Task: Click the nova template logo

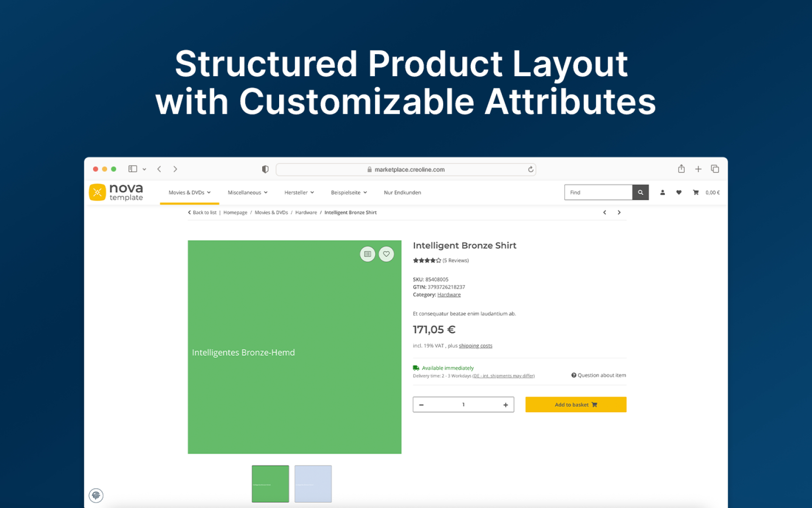Action: [x=116, y=192]
